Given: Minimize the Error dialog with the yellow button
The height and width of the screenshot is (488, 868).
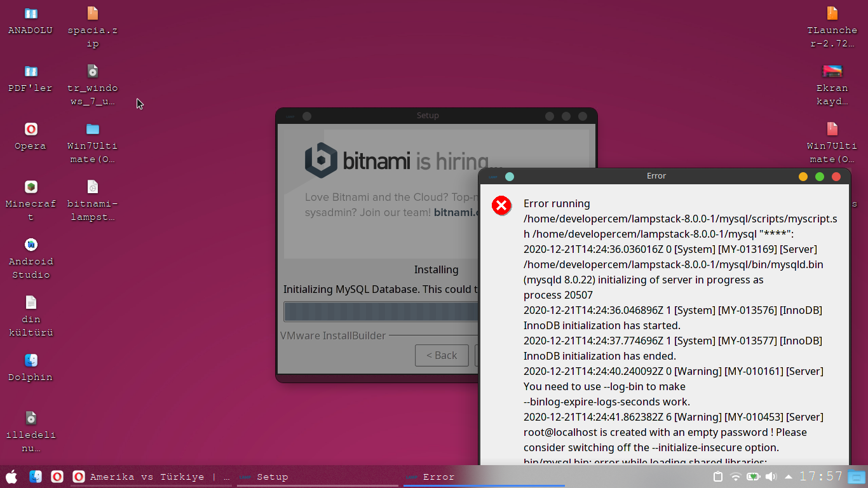Looking at the screenshot, I should pyautogui.click(x=803, y=177).
